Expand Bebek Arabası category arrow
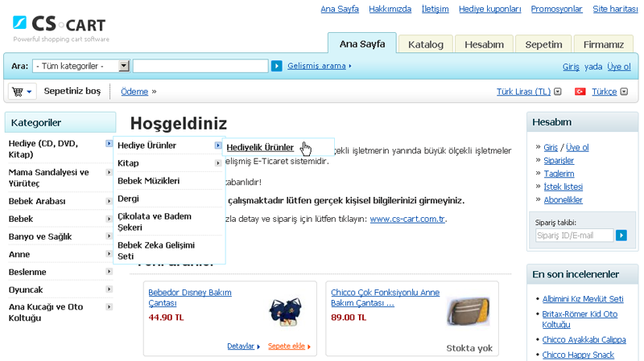Screen dimensions: 644x361 click(109, 201)
